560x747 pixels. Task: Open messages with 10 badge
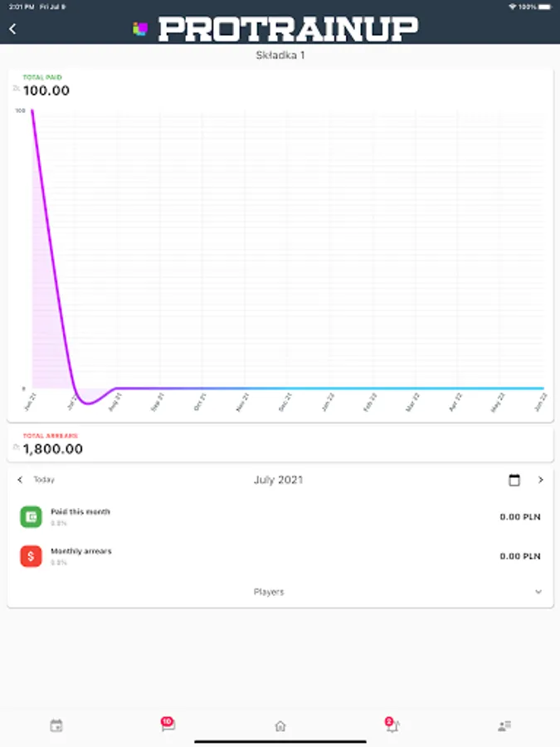pyautogui.click(x=168, y=724)
